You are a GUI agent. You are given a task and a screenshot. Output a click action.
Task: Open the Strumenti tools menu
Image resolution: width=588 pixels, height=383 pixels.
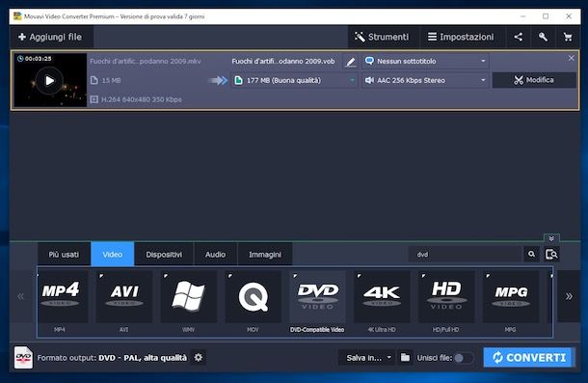pyautogui.click(x=382, y=37)
